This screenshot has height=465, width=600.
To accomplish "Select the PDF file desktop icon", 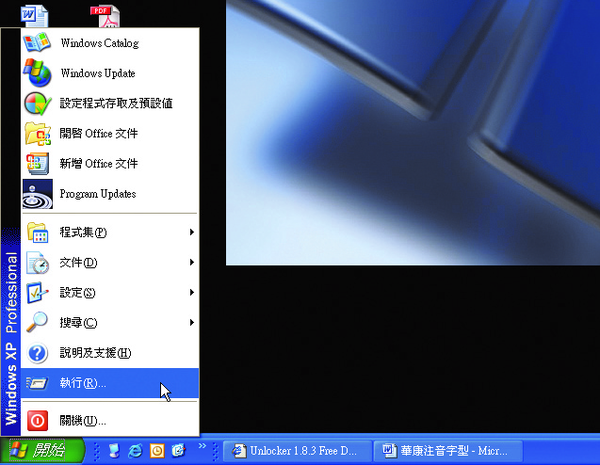I will 105,16.
